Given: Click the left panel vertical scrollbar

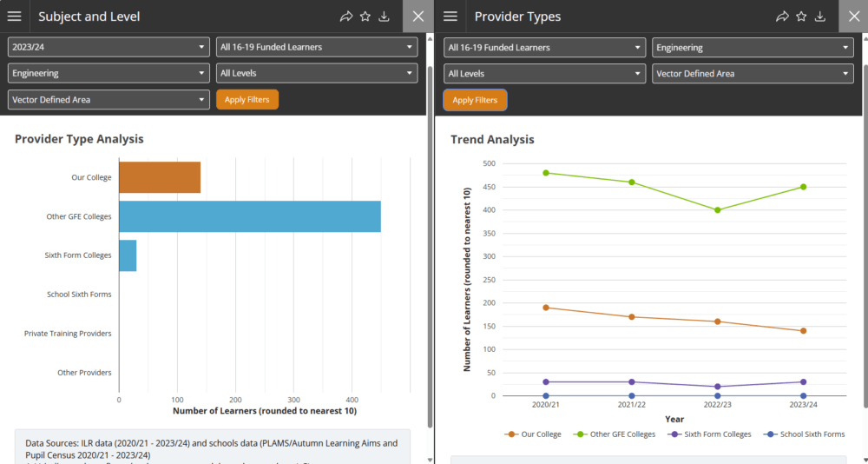Looking at the screenshot, I should click(430, 243).
